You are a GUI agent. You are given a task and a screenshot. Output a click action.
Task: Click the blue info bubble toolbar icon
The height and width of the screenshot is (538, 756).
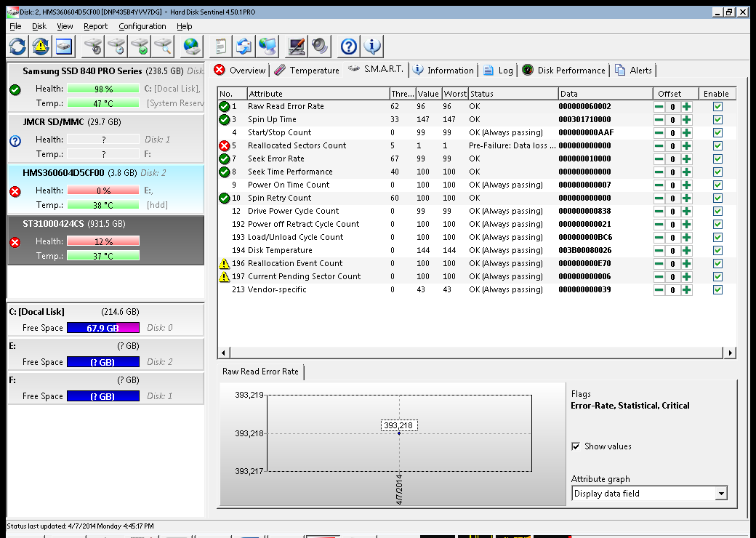click(373, 47)
